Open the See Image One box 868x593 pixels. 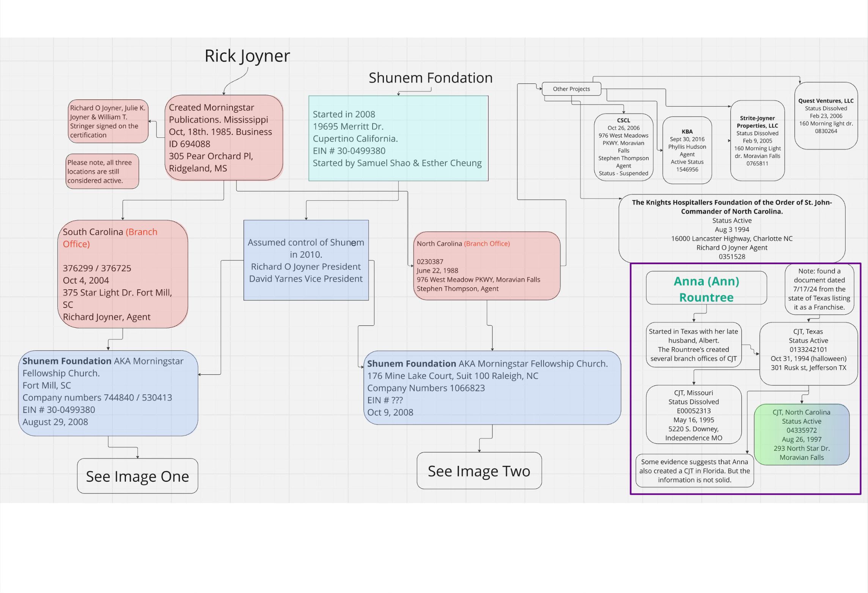click(137, 476)
